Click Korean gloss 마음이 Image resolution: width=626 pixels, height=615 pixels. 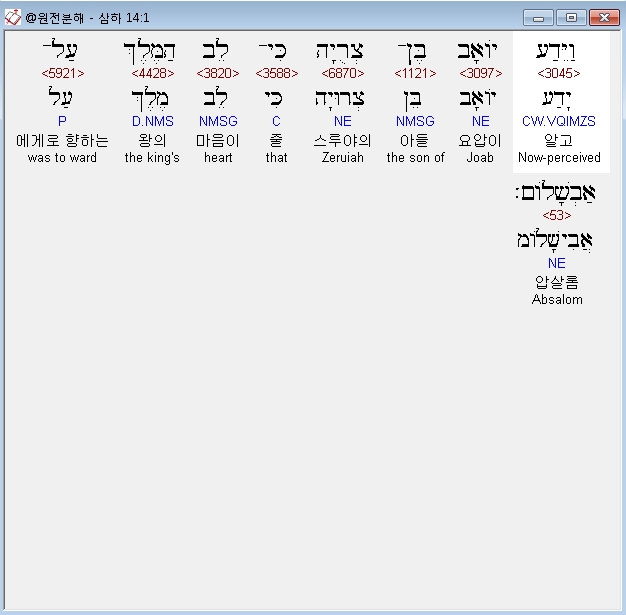coord(218,141)
